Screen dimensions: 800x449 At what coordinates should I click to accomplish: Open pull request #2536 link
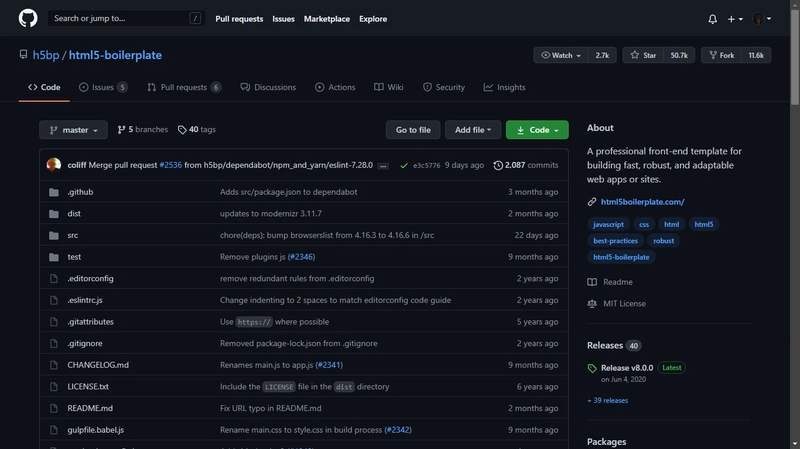pyautogui.click(x=170, y=165)
